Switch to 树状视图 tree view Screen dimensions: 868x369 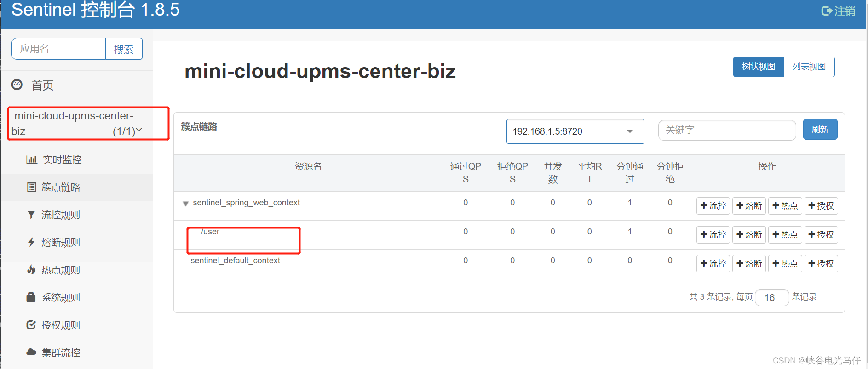[x=759, y=67]
